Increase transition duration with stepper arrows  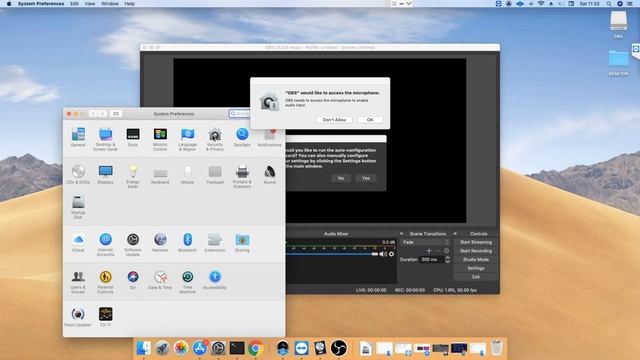coord(447,258)
